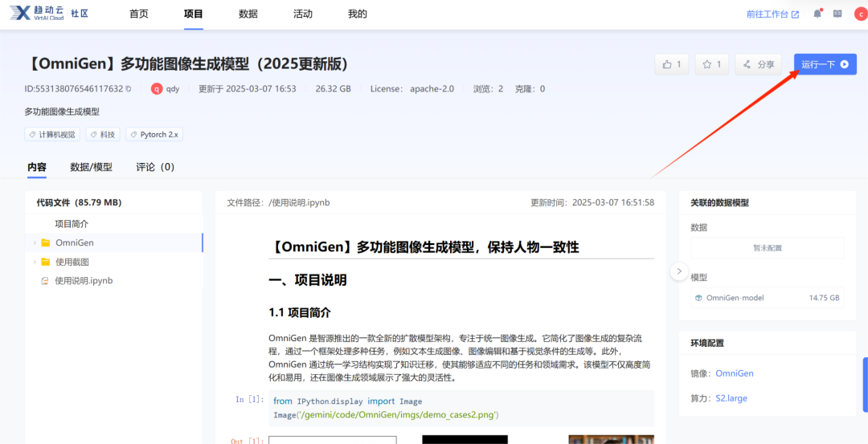Switch to the 内容 tab
Screen dimensions: 868x444
pyautogui.click(x=37, y=167)
